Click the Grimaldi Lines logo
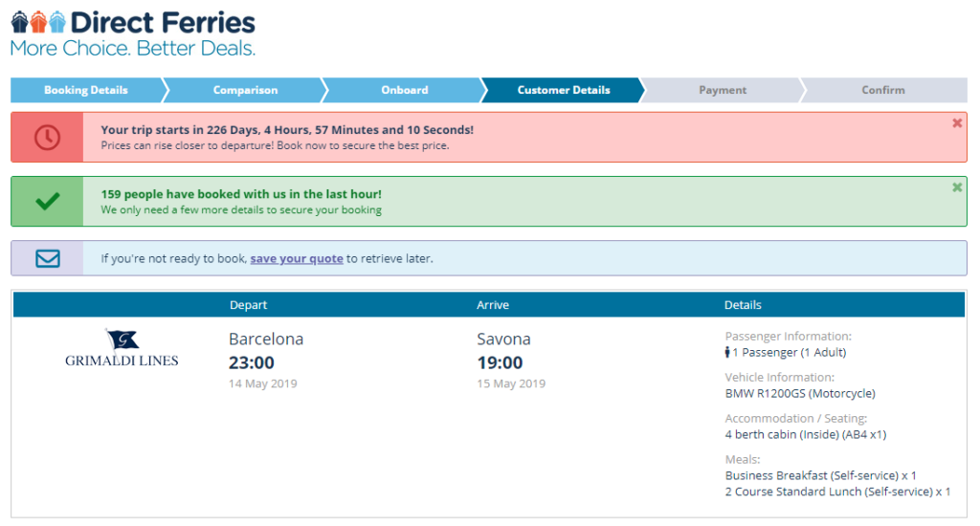This screenshot has height=526, width=980. click(x=122, y=348)
